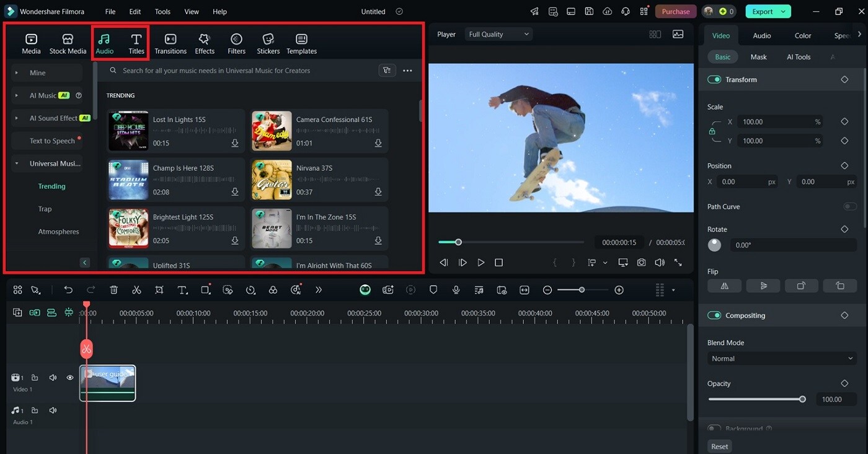Click the Reset button
Image resolution: width=868 pixels, height=454 pixels.
pos(720,447)
